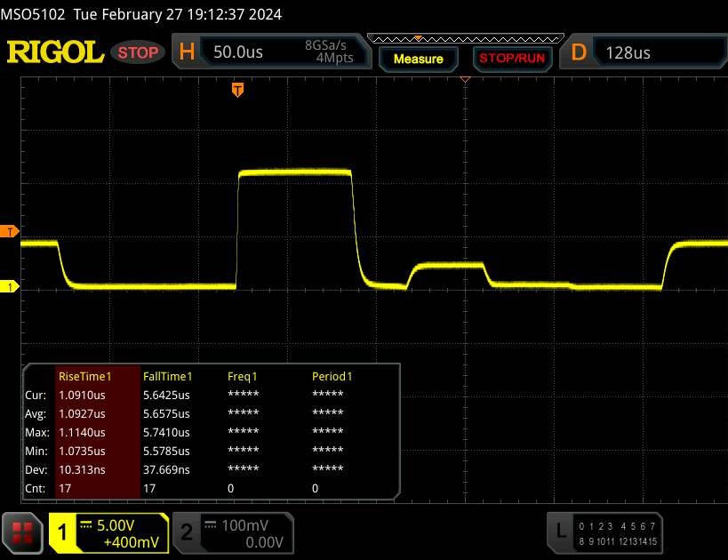
Task: Click the Avg: row label
Action: pos(36,413)
